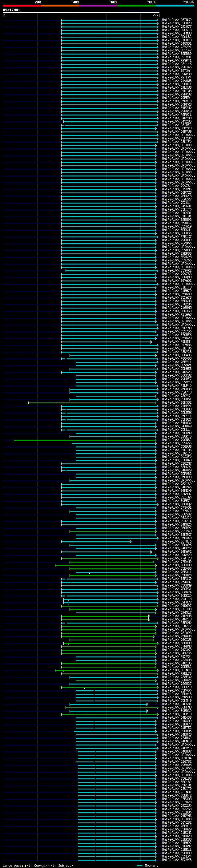
Task: Choose hit UniRef100_B4F7U0
Action: point(177,108)
